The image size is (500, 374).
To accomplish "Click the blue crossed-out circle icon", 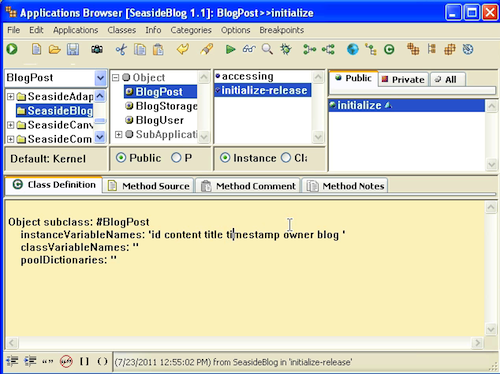I will click(468, 50).
